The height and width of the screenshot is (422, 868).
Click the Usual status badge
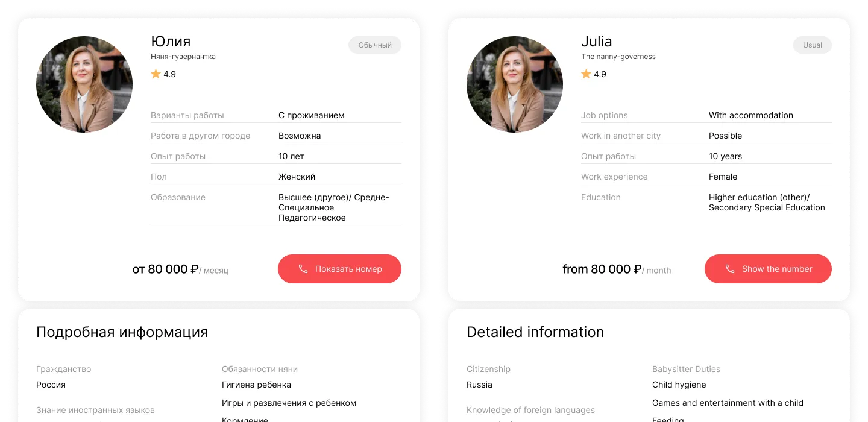pyautogui.click(x=813, y=45)
